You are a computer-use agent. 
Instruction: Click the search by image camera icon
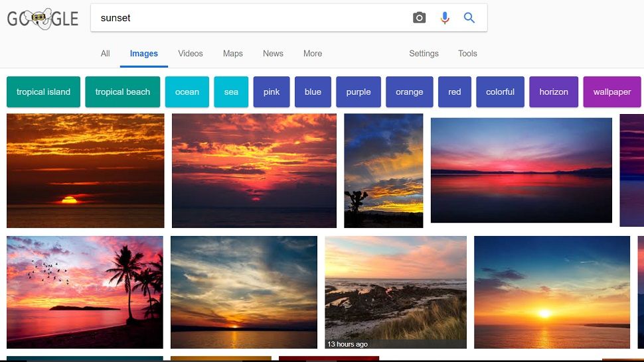tap(419, 18)
